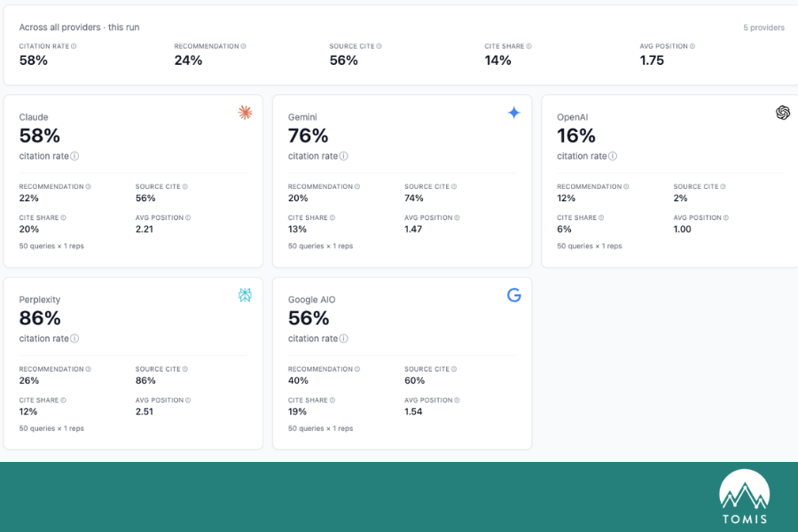Show Google AIO Avg Position info icon
The height and width of the screenshot is (532, 798).
[457, 400]
